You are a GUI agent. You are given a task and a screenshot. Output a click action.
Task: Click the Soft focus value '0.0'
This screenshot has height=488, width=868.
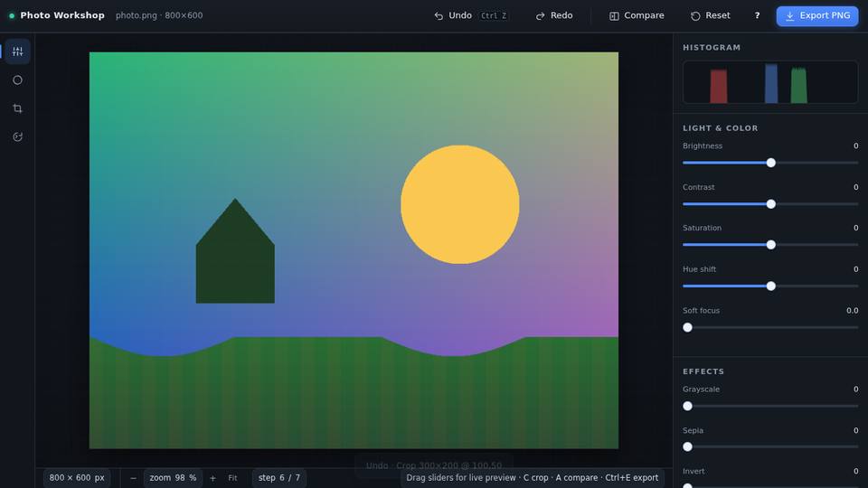[x=852, y=310]
